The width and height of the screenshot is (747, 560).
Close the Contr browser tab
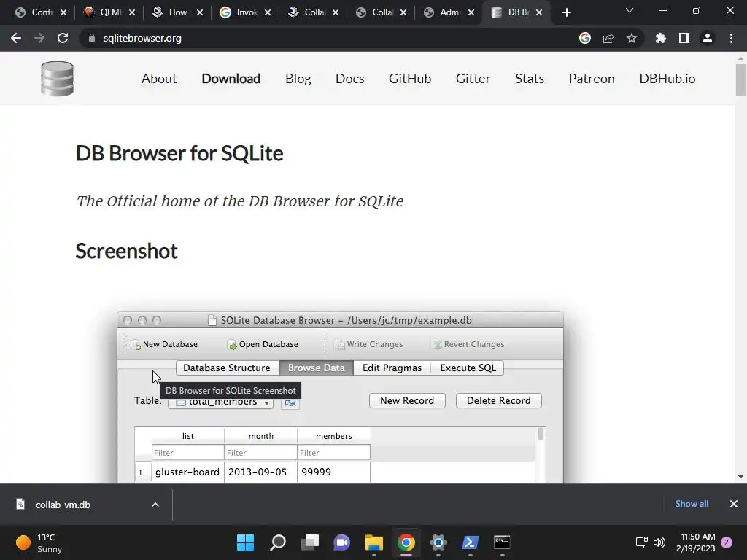pos(63,13)
